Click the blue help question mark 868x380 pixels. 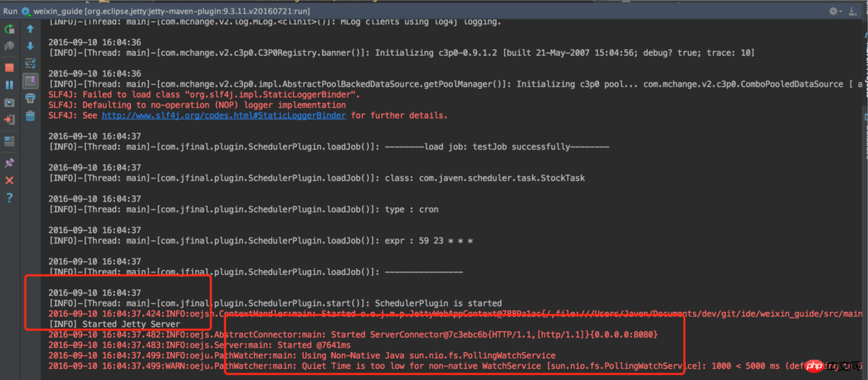click(x=9, y=198)
